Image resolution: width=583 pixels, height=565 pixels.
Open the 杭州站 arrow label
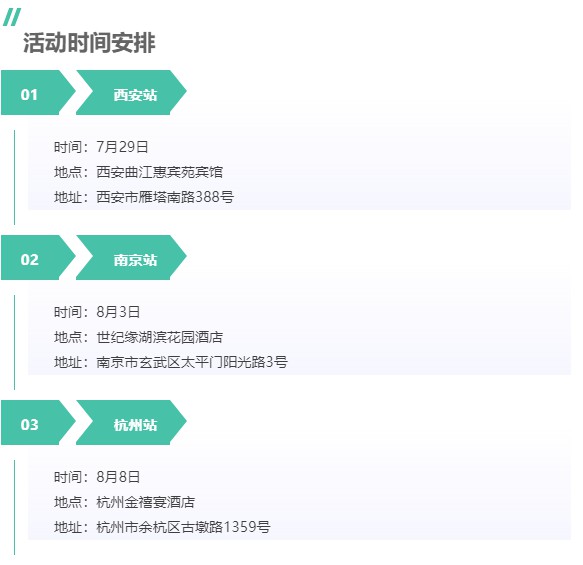click(x=131, y=423)
